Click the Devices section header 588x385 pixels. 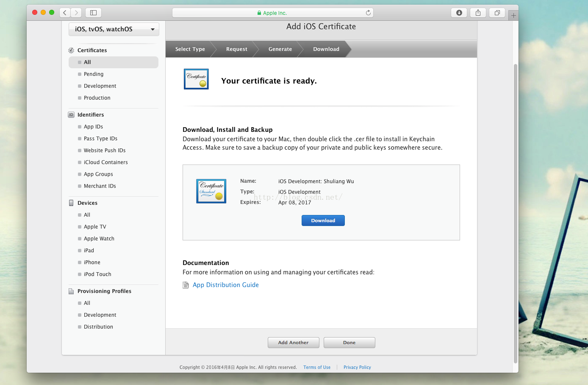tap(87, 203)
